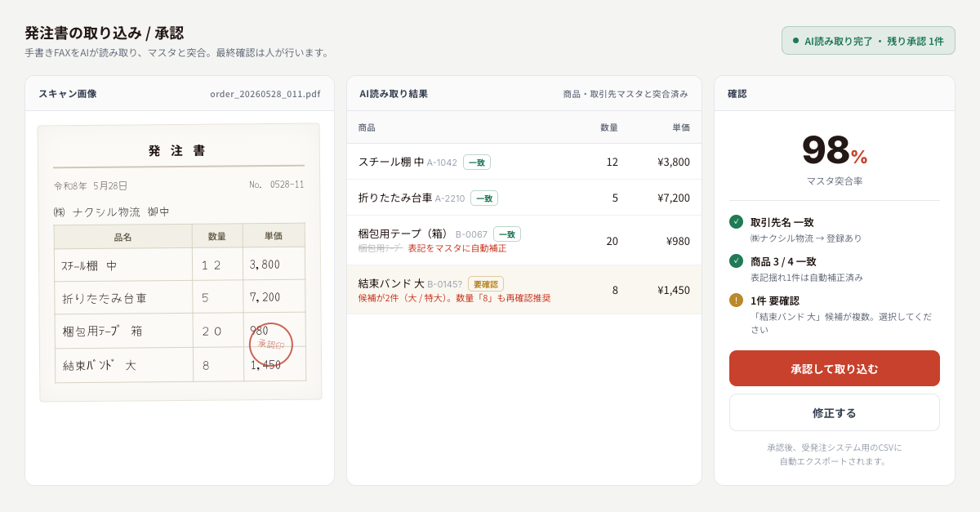Click product code A-2210
Image resolution: width=980 pixels, height=512 pixels.
click(450, 198)
